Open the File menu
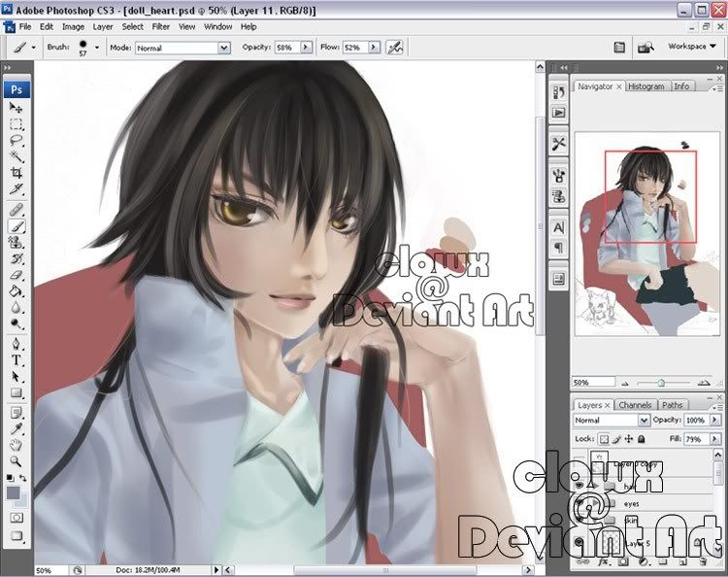 (x=25, y=27)
